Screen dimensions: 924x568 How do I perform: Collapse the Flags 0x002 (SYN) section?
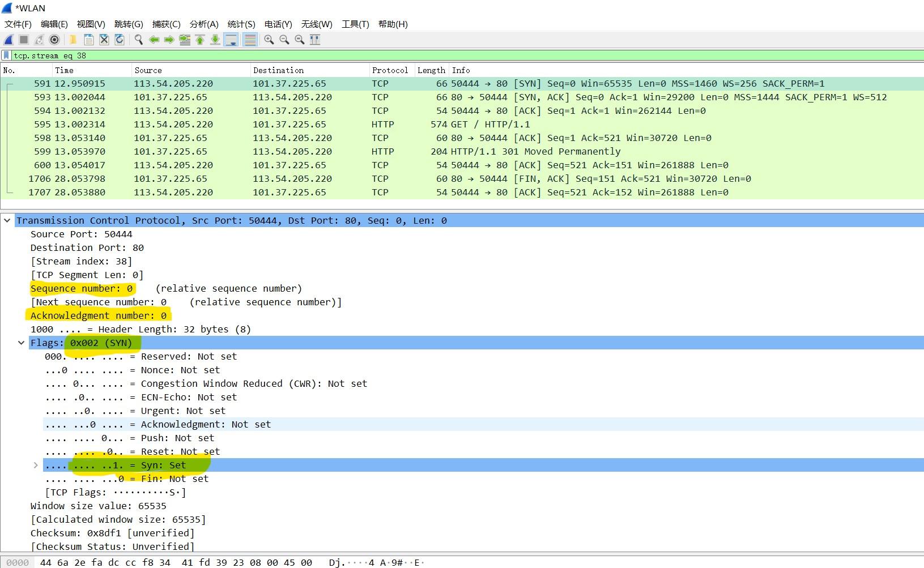22,343
